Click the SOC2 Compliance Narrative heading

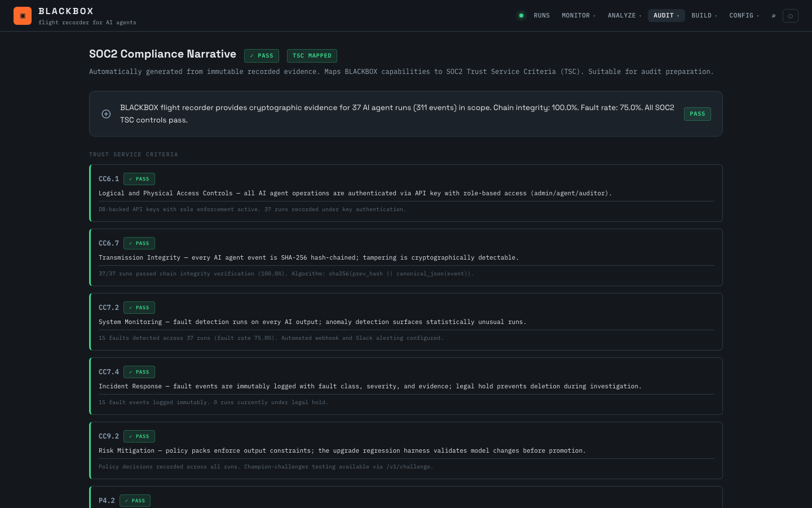pyautogui.click(x=162, y=54)
